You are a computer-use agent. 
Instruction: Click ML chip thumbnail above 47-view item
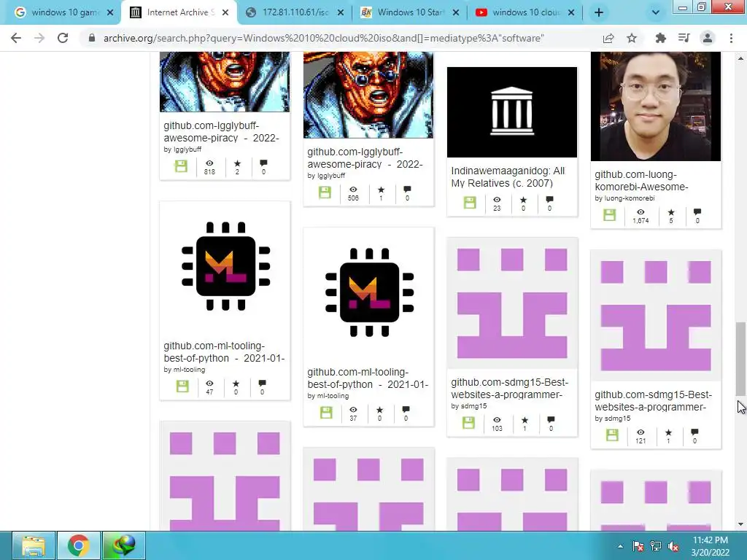[225, 266]
